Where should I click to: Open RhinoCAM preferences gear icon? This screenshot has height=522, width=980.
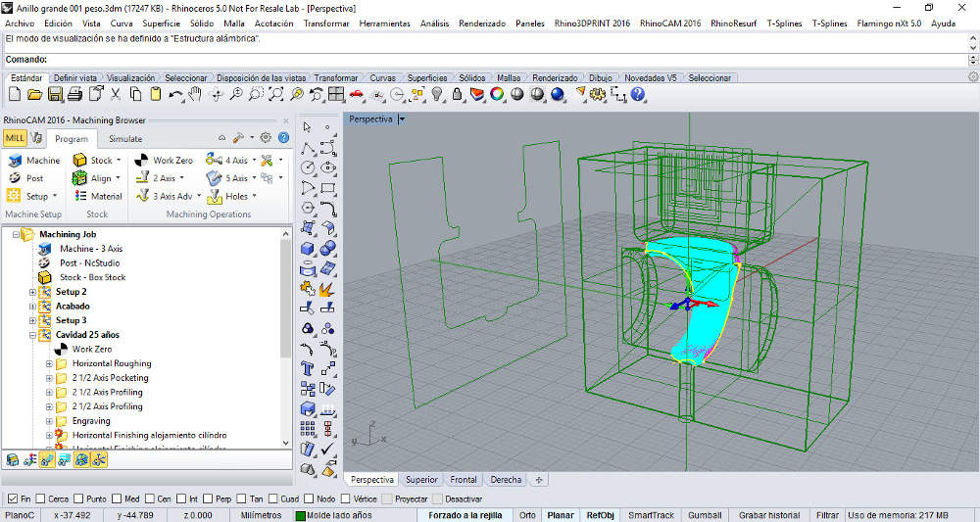[x=266, y=138]
